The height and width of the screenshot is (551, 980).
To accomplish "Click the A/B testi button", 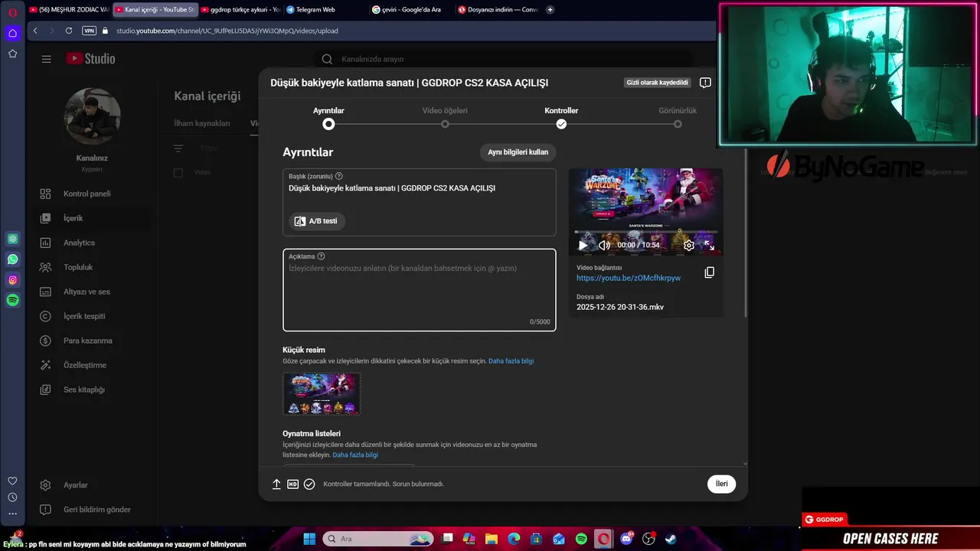I will (317, 221).
